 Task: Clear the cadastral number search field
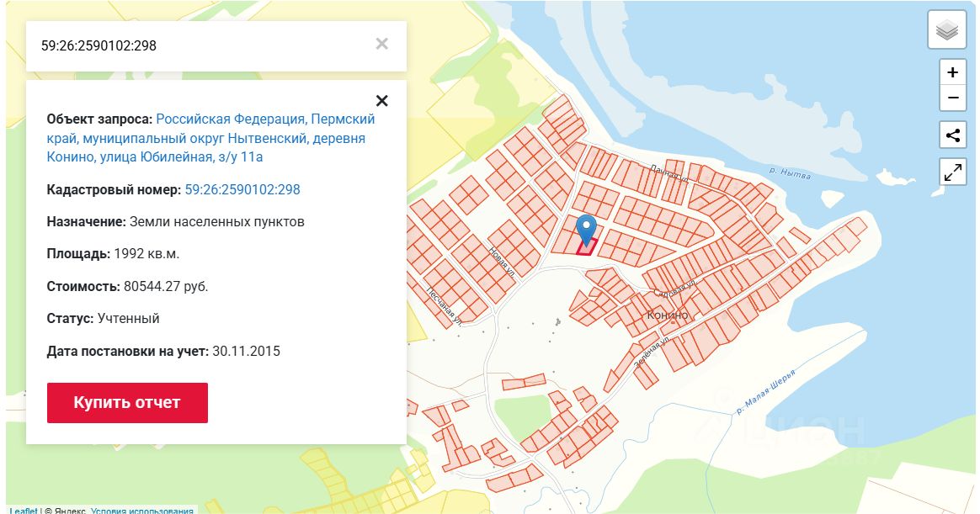381,44
